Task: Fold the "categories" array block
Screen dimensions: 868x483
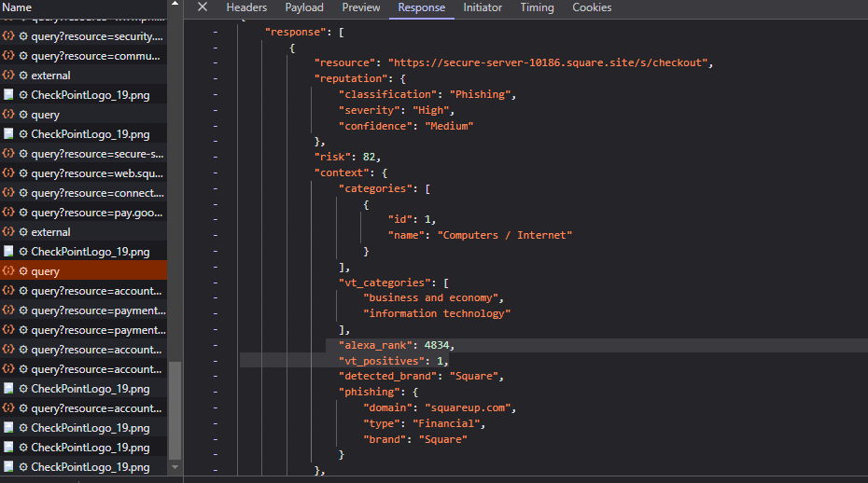Action: [x=215, y=188]
